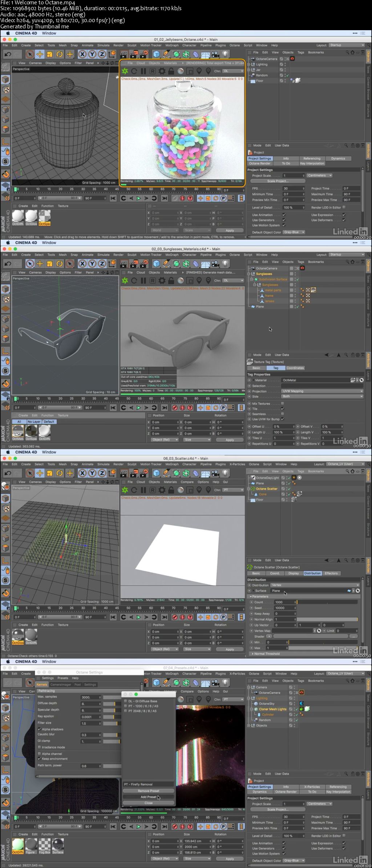372x868 pixels.
Task: Go to start of animation in Sunglasses timeline
Action: (x=113, y=408)
